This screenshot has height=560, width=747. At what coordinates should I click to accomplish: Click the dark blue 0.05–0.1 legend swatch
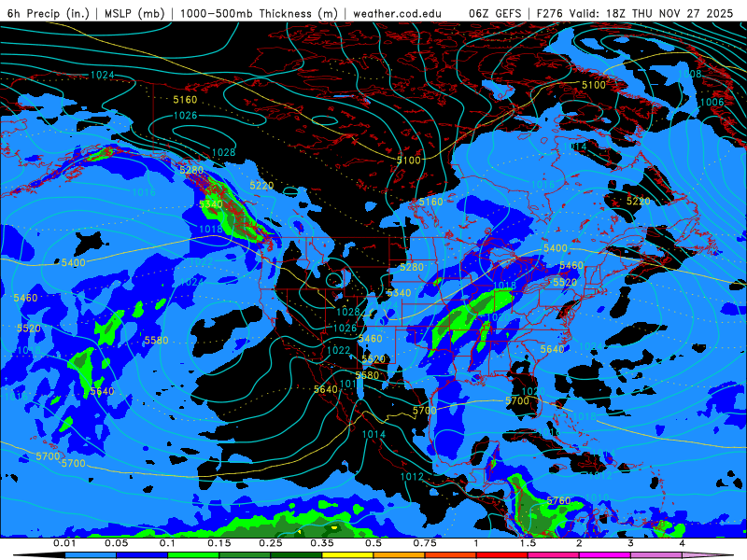click(142, 555)
